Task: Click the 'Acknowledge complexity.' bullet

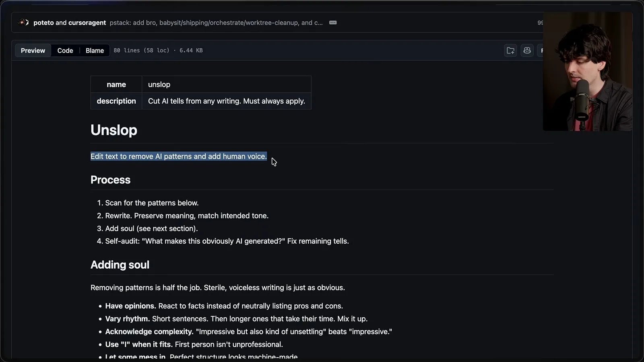Action: 248,331
